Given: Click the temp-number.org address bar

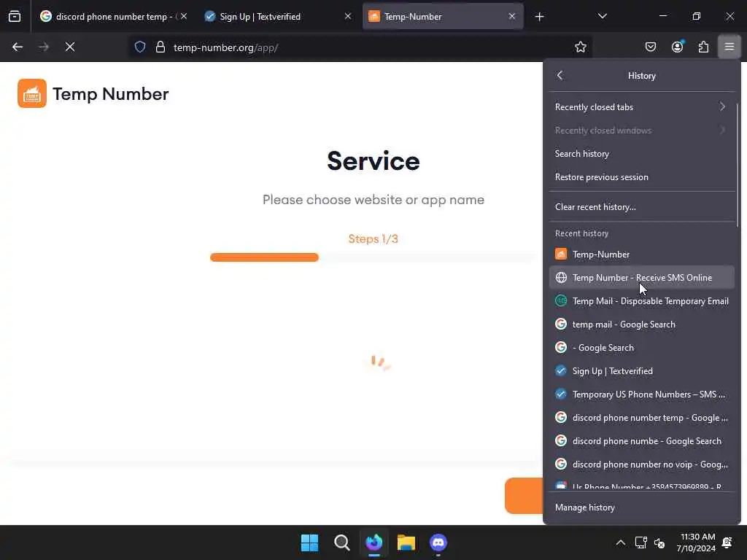Looking at the screenshot, I should [362, 47].
